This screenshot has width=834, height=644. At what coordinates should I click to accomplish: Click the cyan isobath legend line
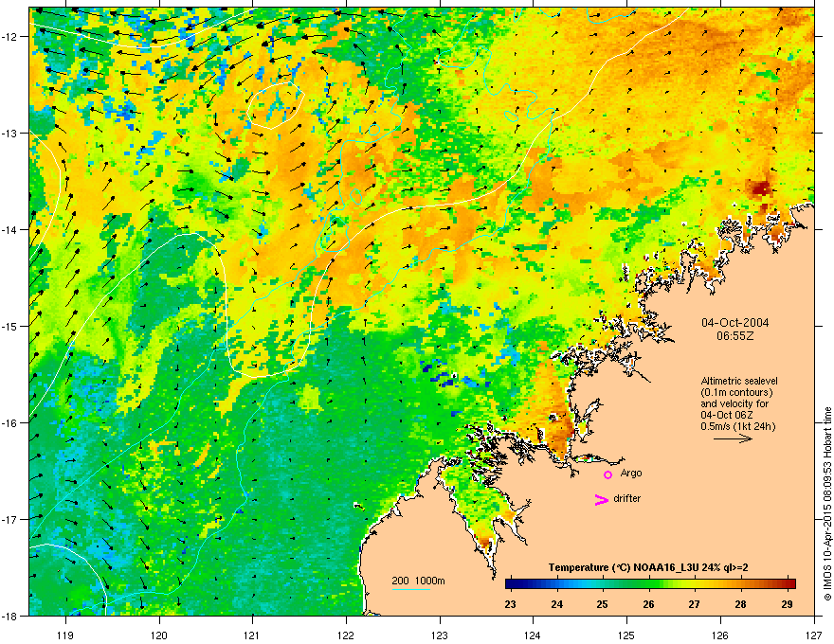click(410, 589)
